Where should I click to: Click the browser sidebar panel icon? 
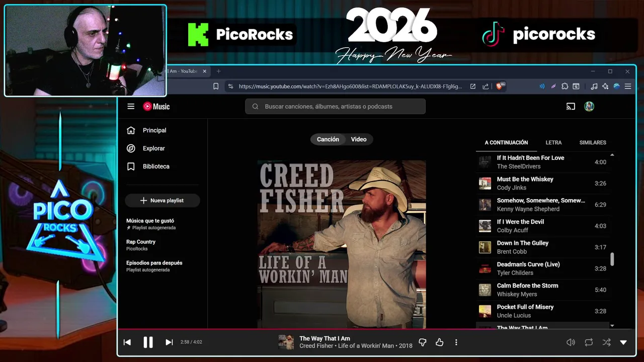pyautogui.click(x=576, y=86)
